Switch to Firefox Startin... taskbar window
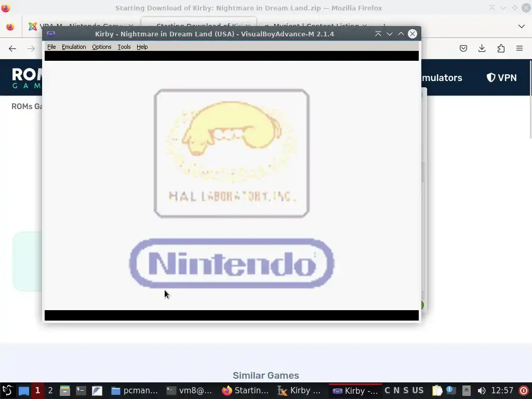The image size is (532, 399). pos(245,391)
